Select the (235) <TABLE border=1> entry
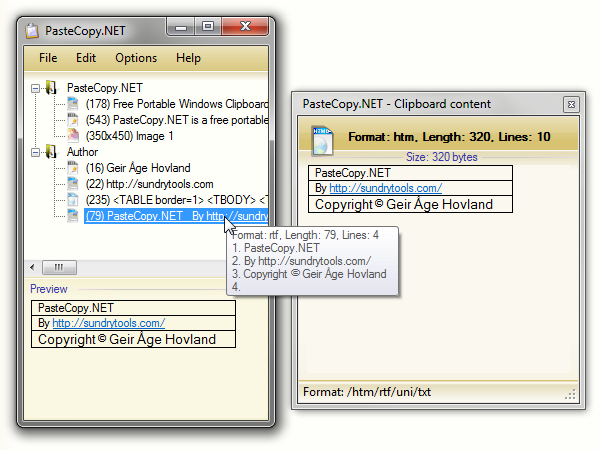The height and width of the screenshot is (450, 600). point(177,200)
